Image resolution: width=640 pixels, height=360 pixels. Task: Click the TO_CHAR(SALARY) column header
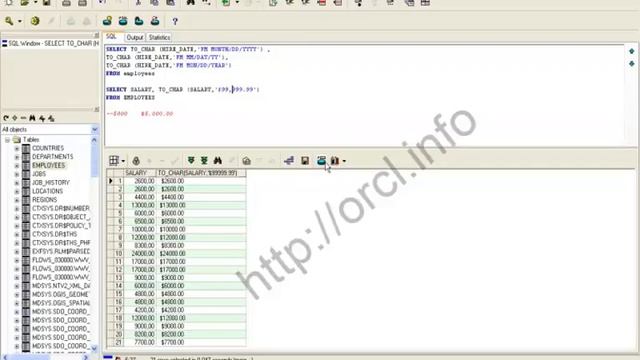201,173
